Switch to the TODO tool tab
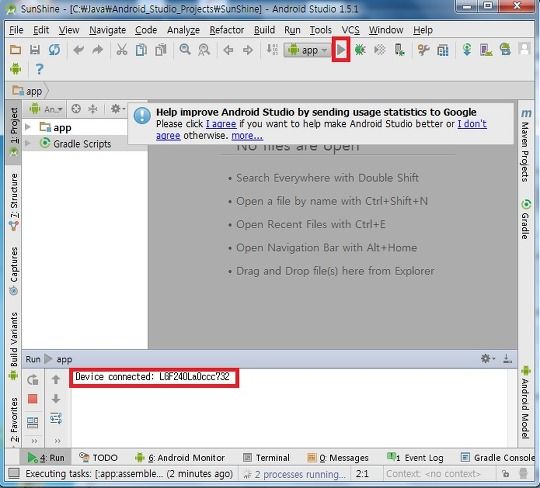 pyautogui.click(x=98, y=458)
